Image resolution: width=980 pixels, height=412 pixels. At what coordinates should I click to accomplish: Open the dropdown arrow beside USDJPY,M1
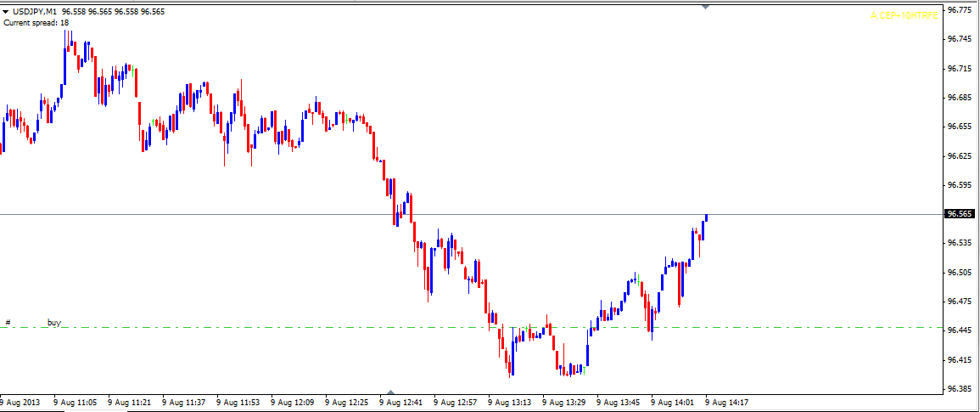[x=6, y=12]
